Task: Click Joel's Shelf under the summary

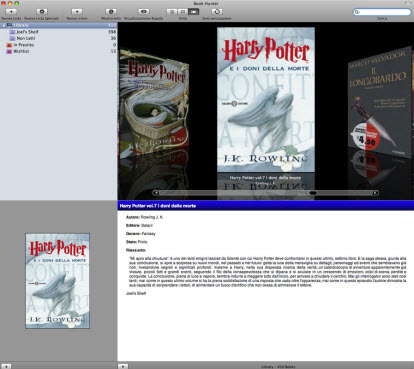Action: coord(136,293)
